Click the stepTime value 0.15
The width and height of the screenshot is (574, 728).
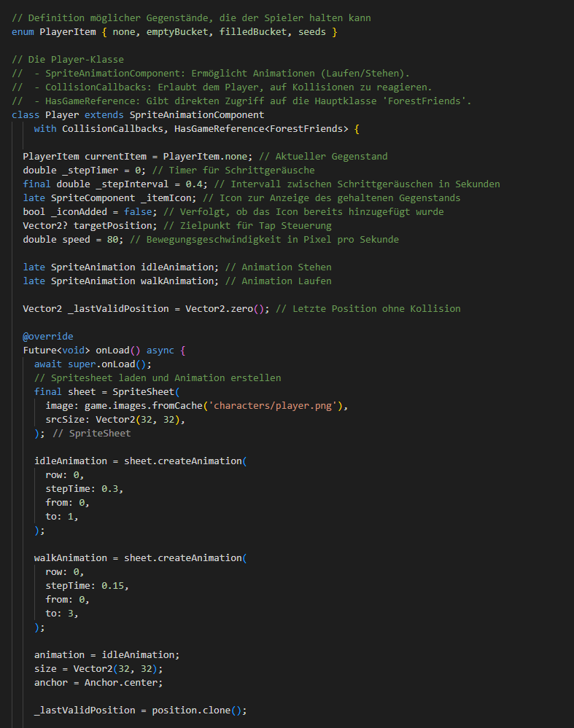coord(115,586)
